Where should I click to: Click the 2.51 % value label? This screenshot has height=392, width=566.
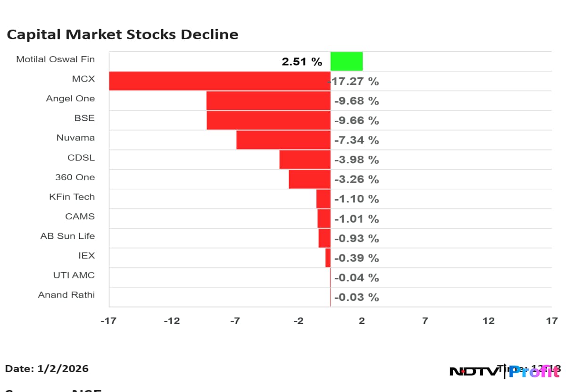tap(302, 62)
